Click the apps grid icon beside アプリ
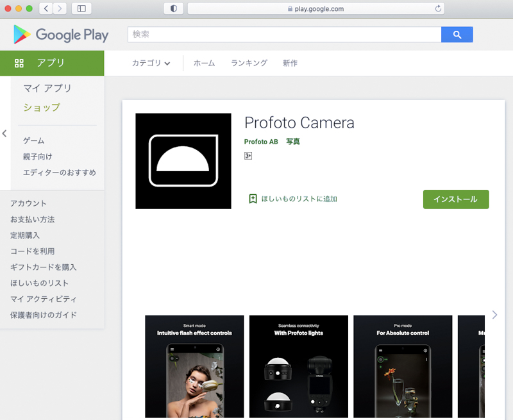513x420 pixels. [x=19, y=63]
